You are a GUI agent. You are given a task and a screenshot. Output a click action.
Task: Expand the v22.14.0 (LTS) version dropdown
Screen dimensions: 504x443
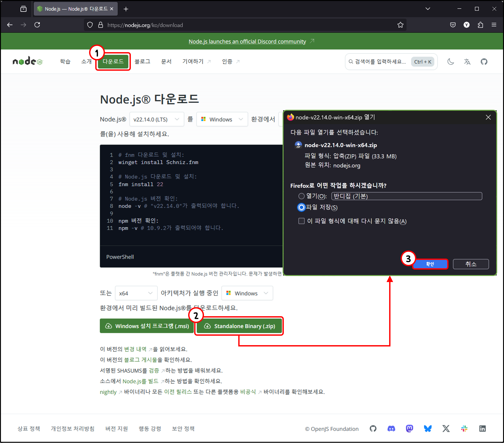coord(156,119)
